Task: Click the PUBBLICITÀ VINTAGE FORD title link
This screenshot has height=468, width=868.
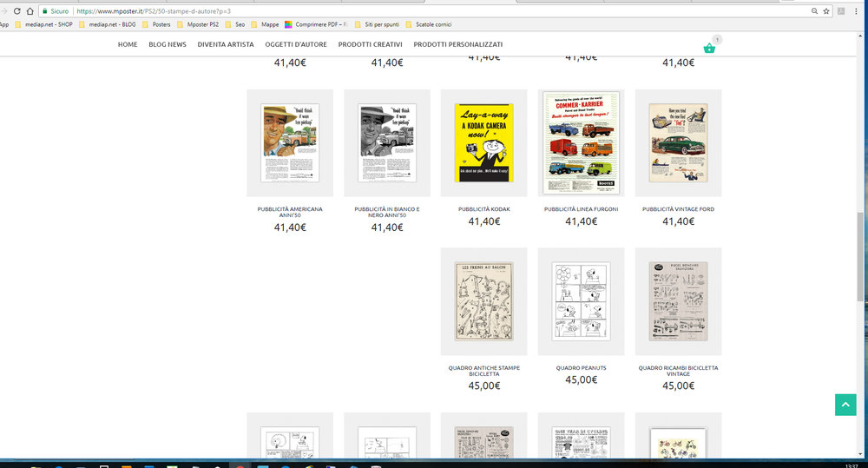Action: tap(678, 209)
